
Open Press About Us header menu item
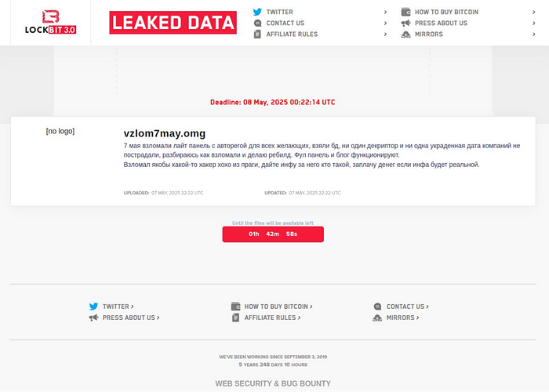(441, 24)
